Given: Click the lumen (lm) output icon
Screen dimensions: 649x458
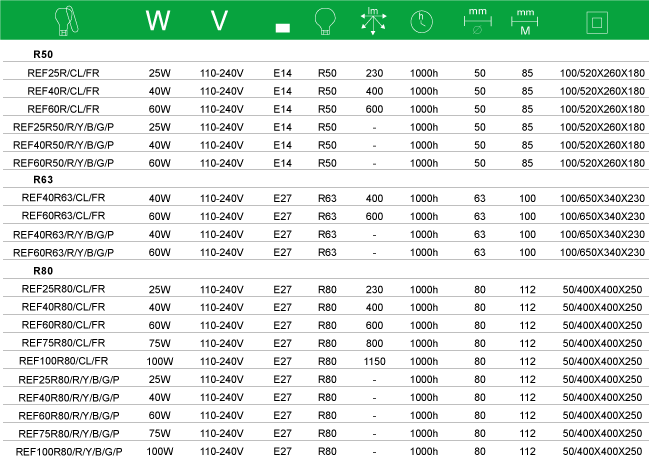Looking at the screenshot, I should [375, 20].
